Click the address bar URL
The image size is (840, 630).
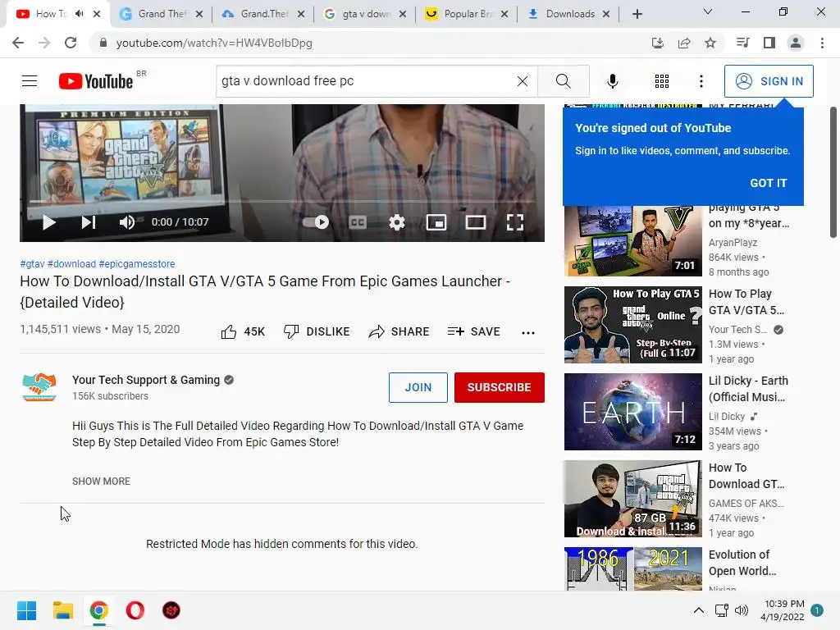point(214,43)
